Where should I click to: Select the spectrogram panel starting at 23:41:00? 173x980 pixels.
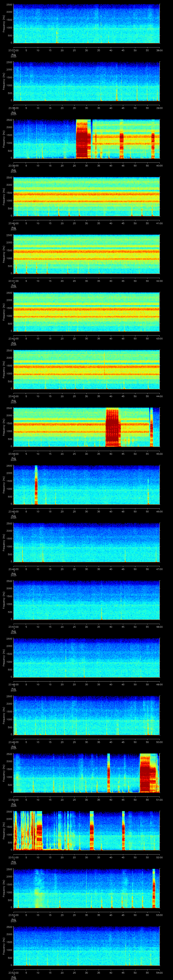86,254
